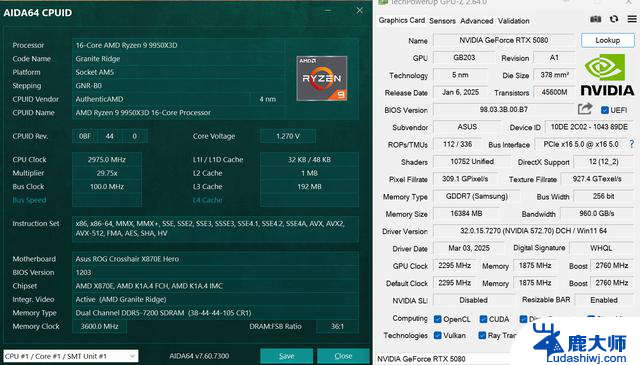Switch to the Sensors tab
Viewport: 640px width, 365px height.
tap(442, 21)
